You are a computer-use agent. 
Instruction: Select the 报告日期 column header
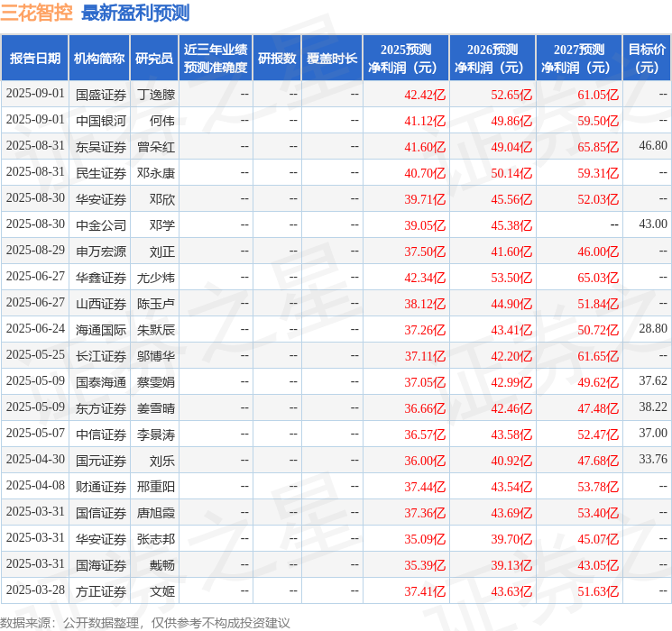tap(34, 59)
